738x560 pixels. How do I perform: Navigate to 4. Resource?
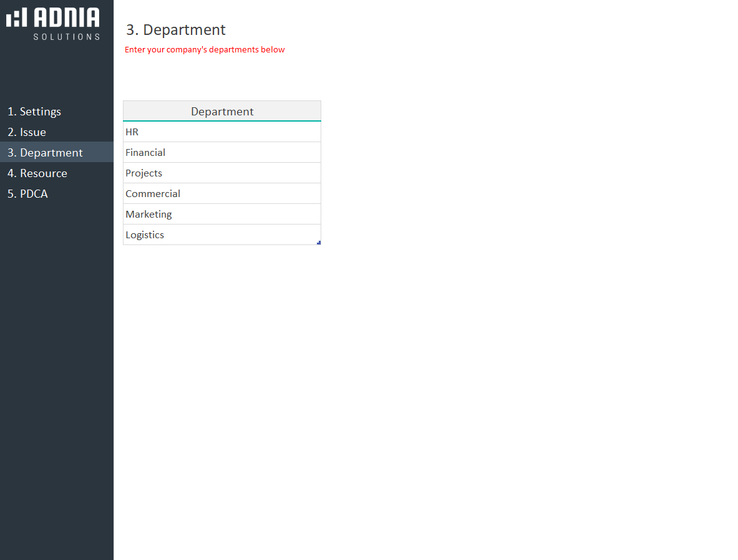[x=37, y=173]
